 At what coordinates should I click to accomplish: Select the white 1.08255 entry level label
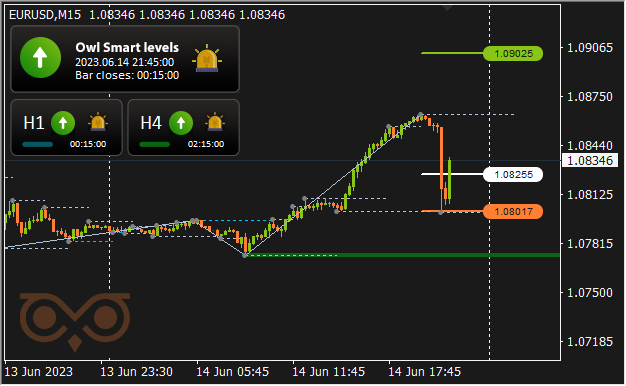pyautogui.click(x=513, y=174)
